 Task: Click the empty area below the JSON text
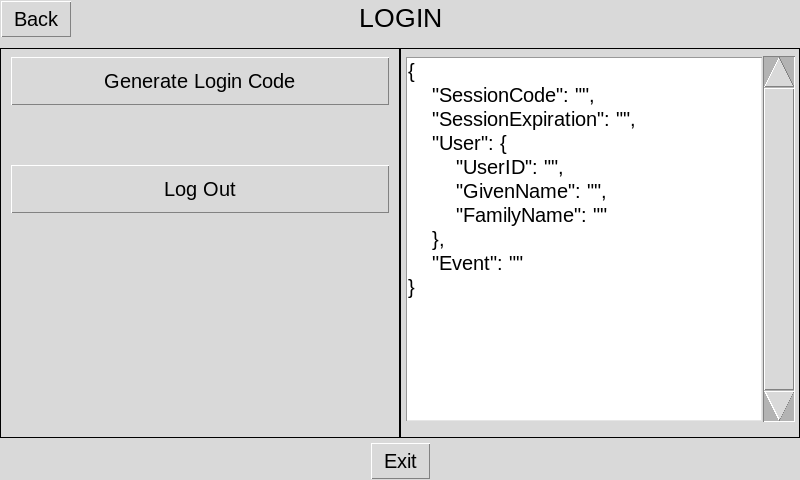[x=584, y=360]
